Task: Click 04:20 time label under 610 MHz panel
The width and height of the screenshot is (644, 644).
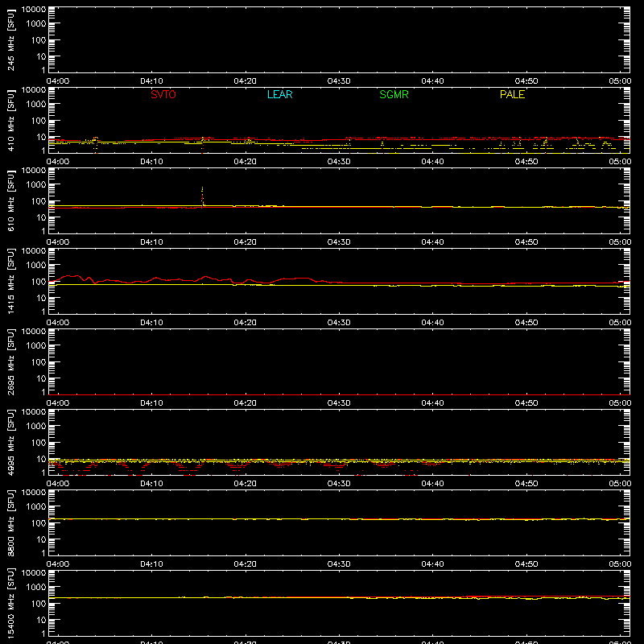Action: coord(246,242)
